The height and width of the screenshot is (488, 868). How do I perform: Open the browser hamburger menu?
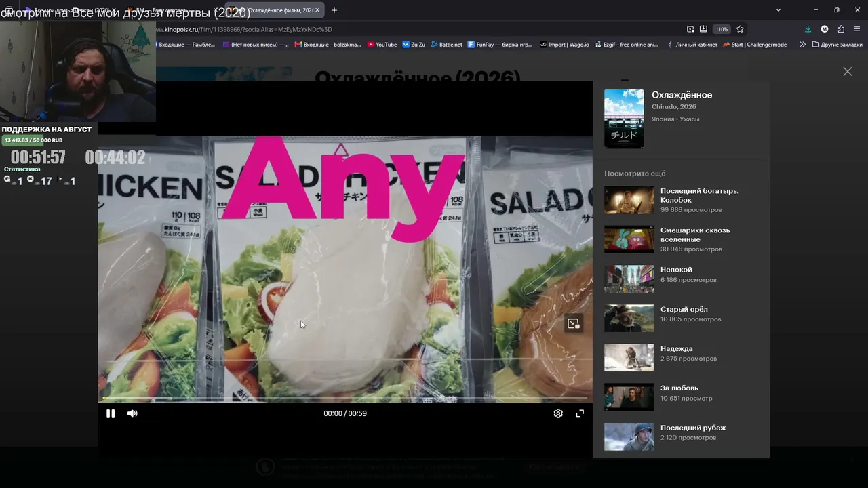(x=857, y=29)
